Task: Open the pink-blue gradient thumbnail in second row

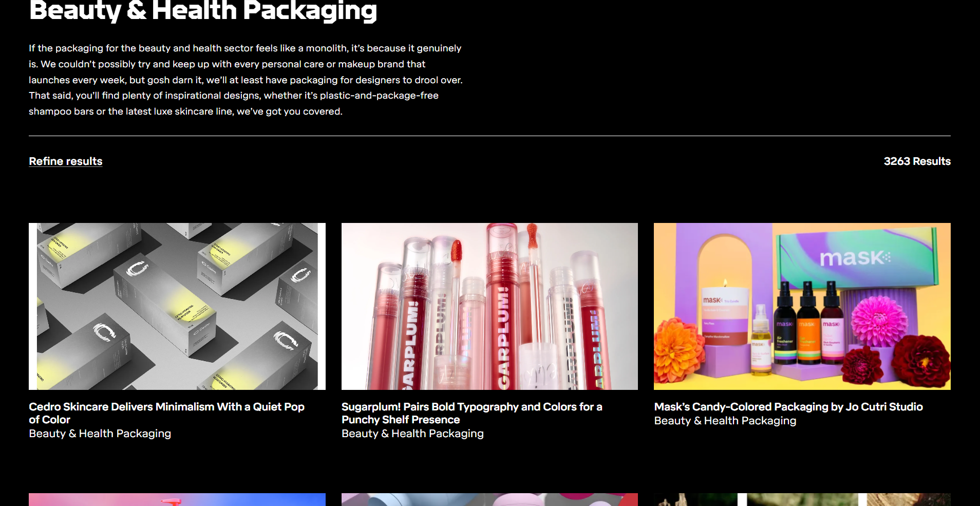Action: pos(177,499)
